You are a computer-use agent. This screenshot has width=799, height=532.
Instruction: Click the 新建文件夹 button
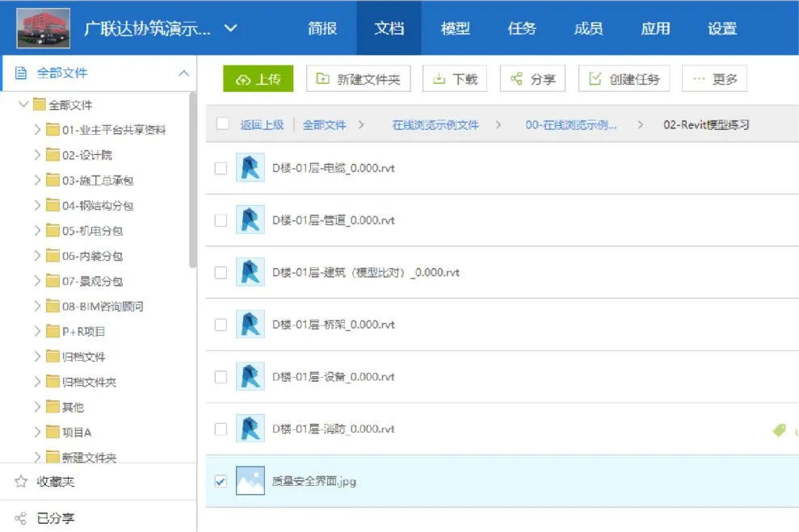(x=358, y=79)
